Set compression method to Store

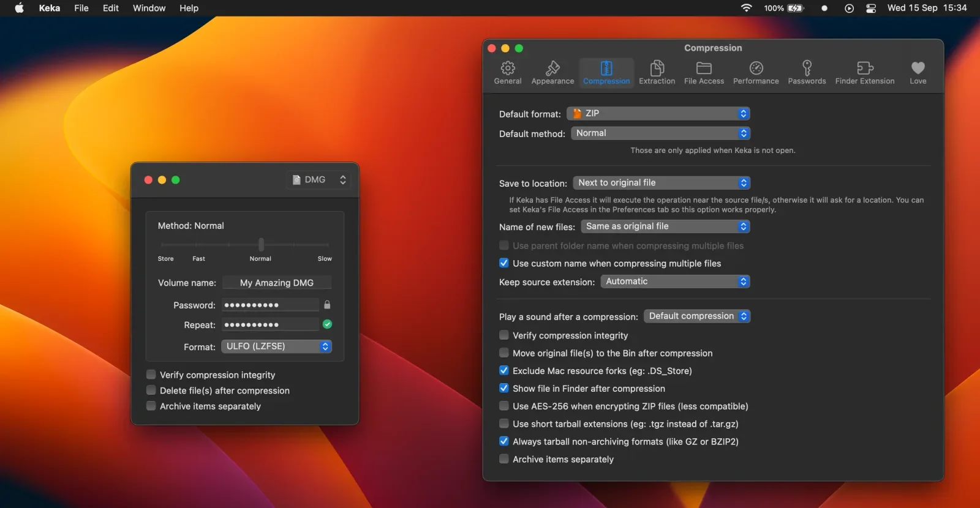tap(165, 258)
